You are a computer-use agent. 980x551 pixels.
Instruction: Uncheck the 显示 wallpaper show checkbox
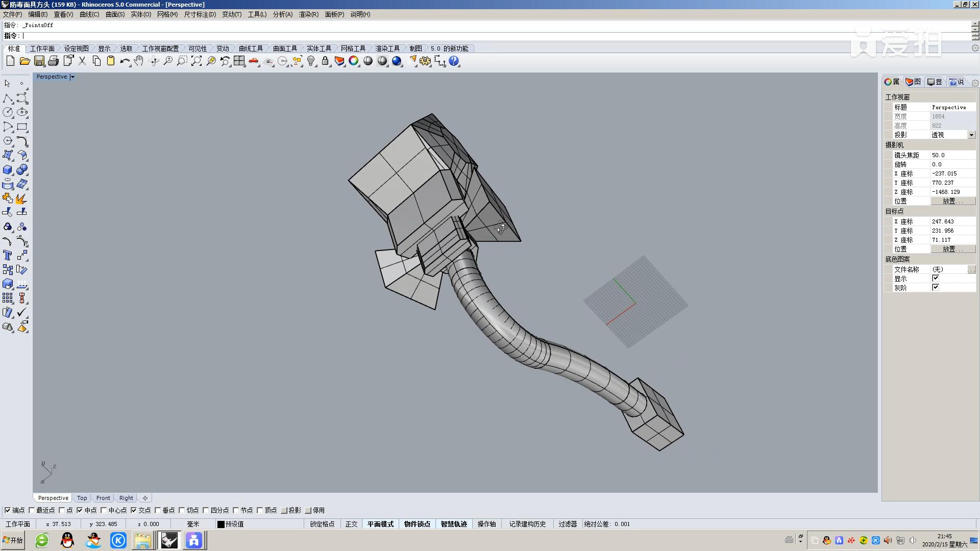(x=936, y=279)
